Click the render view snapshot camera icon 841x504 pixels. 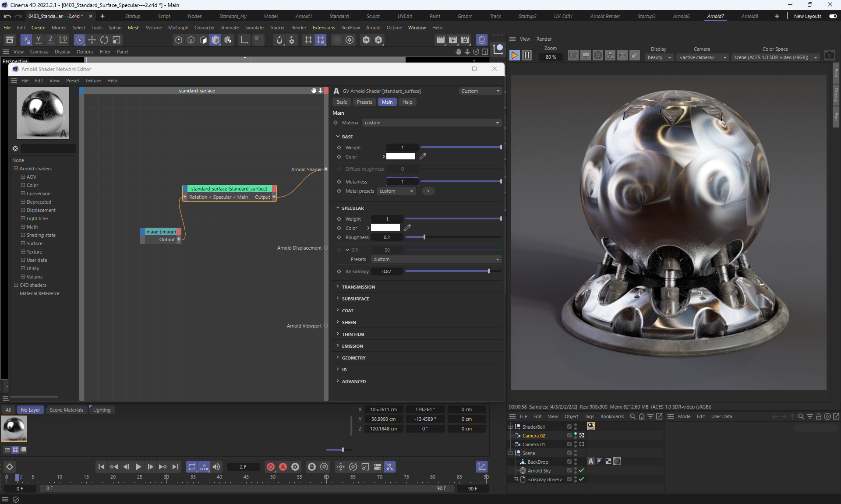pos(829,56)
